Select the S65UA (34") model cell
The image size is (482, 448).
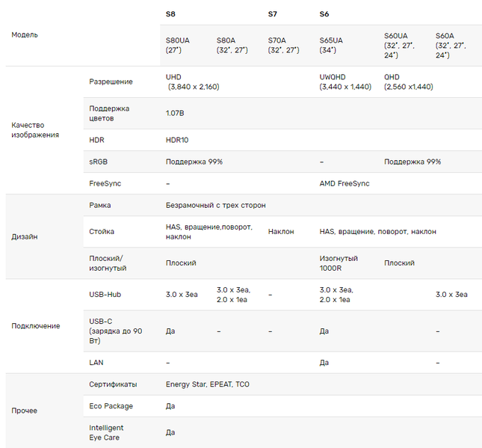tap(332, 45)
